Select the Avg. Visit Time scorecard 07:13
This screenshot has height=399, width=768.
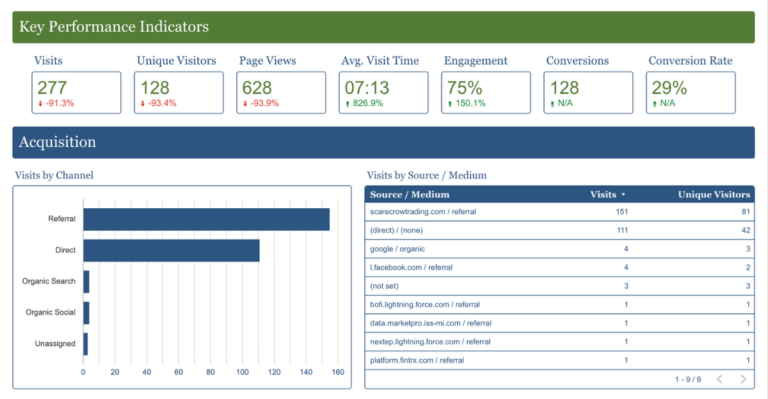pos(384,93)
